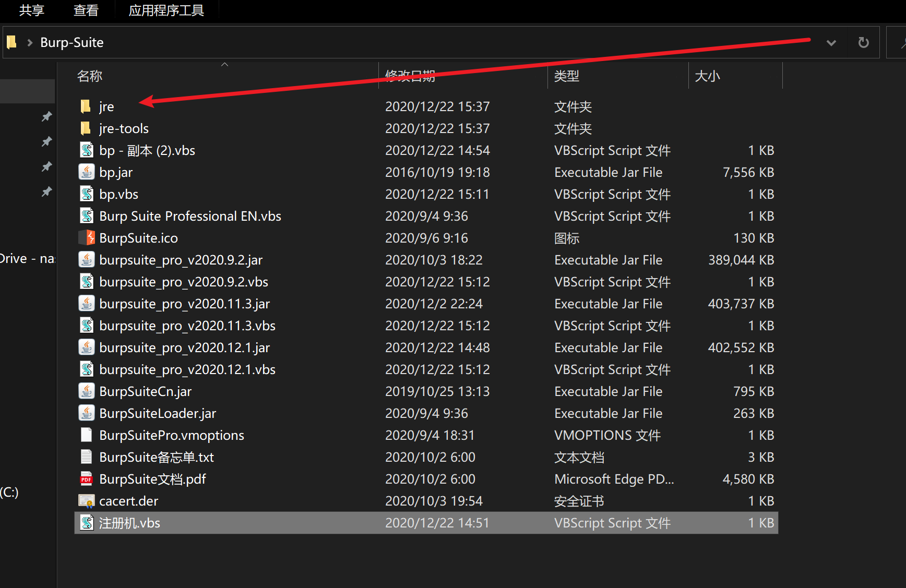Click the 389,044 KB size cell
The image size is (906, 588).
[x=741, y=260]
